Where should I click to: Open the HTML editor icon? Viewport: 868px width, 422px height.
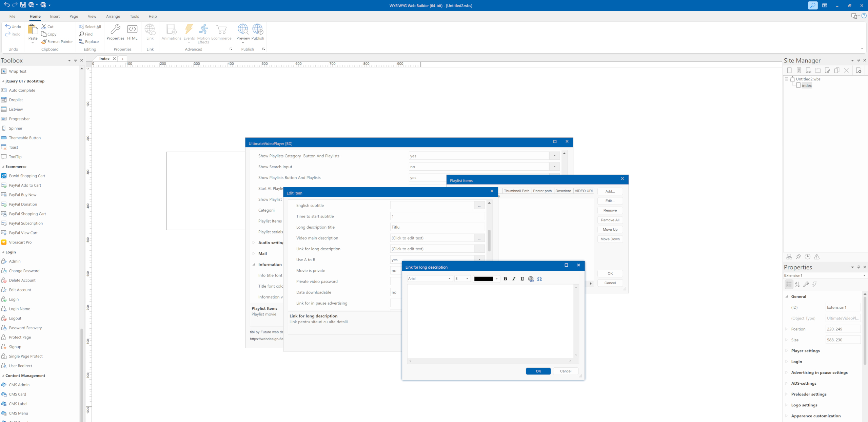point(132,32)
